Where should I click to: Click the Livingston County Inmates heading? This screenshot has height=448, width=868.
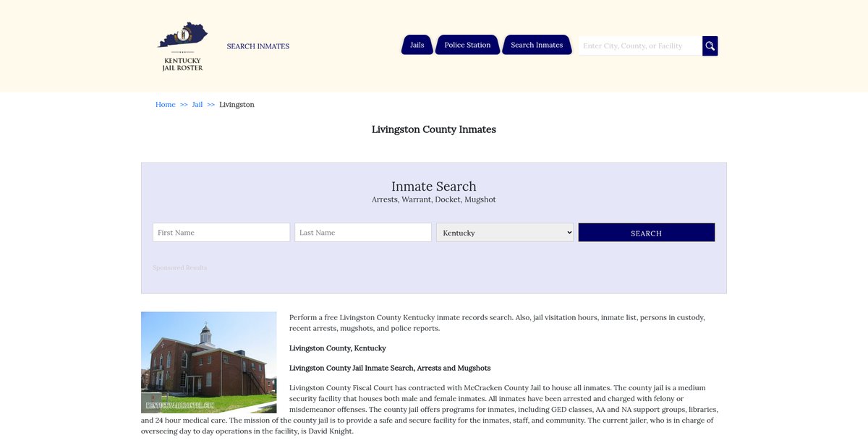pyautogui.click(x=434, y=129)
